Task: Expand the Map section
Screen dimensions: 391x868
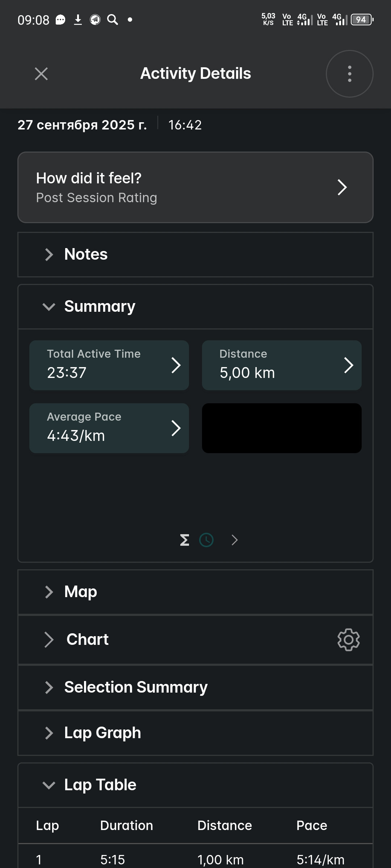Action: point(195,592)
